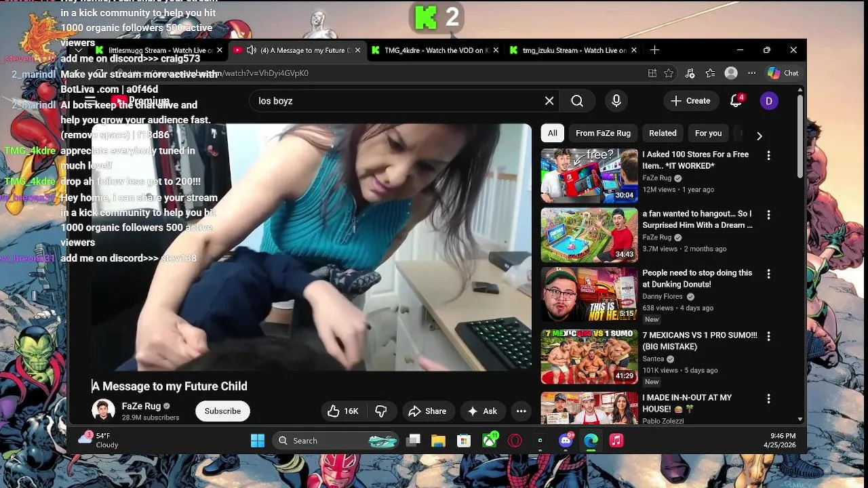Select the 'All' filter chip

pyautogui.click(x=553, y=133)
